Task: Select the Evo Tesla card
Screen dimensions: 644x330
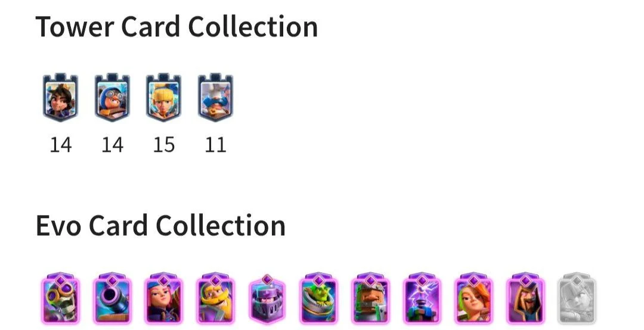Action: pyautogui.click(x=422, y=298)
